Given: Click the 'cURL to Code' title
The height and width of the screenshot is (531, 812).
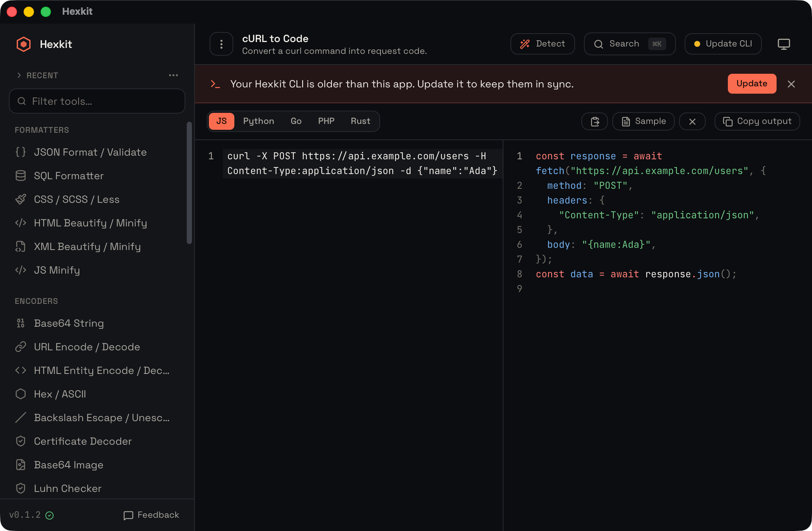Looking at the screenshot, I should [275, 38].
